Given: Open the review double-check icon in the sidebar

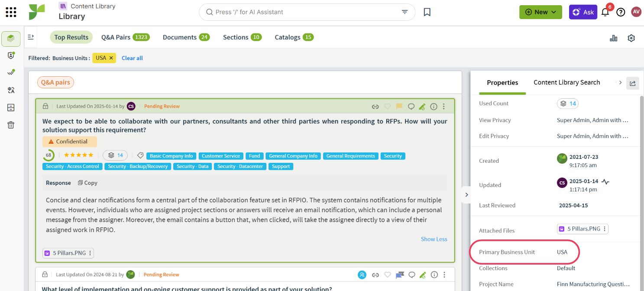Looking at the screenshot, I should click(x=11, y=72).
